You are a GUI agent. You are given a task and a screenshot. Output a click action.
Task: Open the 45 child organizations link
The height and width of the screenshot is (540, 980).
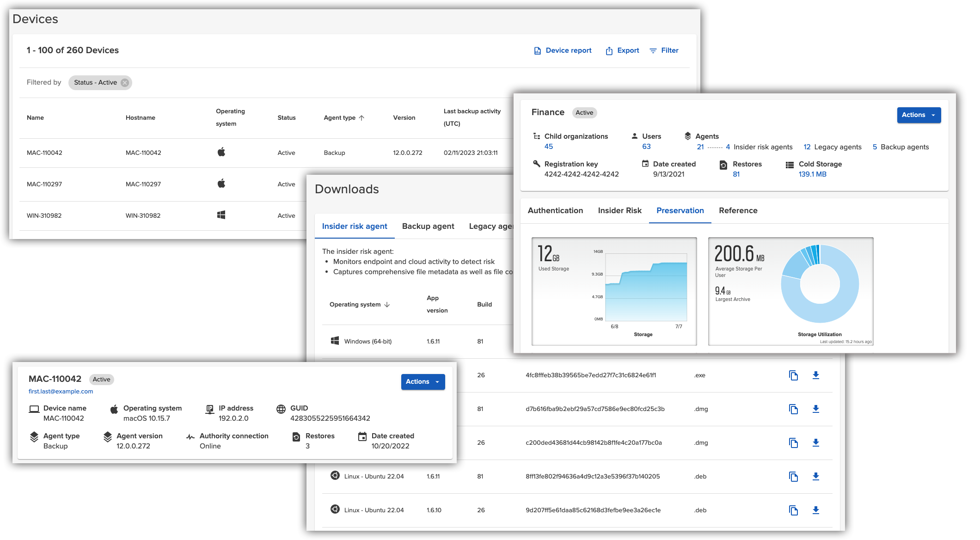pos(549,147)
